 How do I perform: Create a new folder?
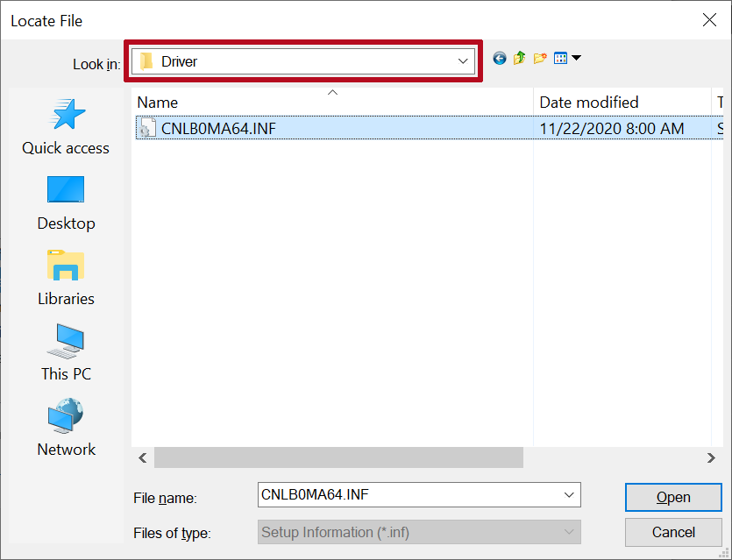pyautogui.click(x=540, y=59)
